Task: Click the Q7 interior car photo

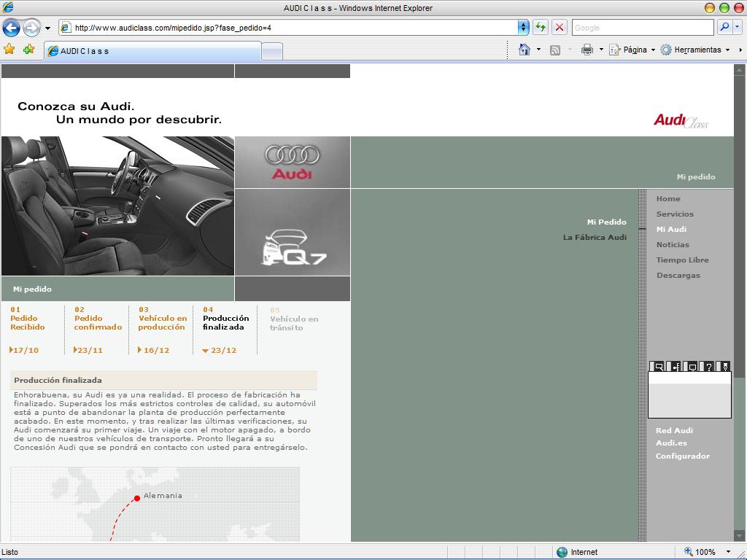Action: coord(117,206)
